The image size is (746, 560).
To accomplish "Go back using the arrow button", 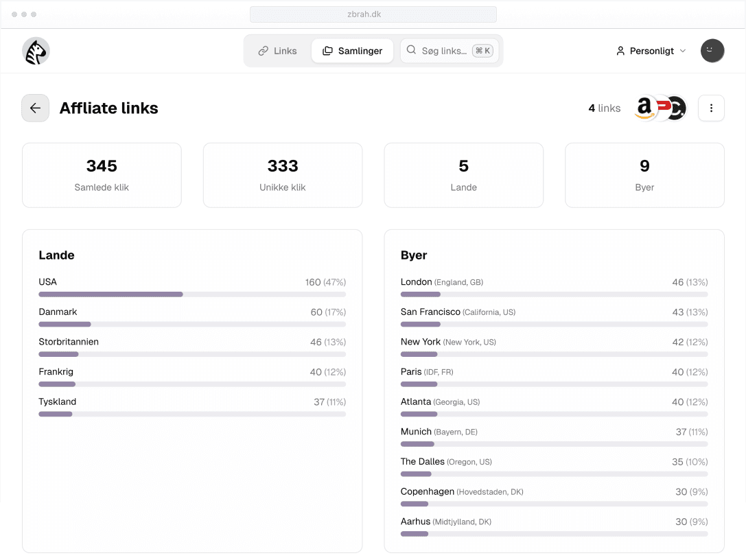I will point(35,108).
